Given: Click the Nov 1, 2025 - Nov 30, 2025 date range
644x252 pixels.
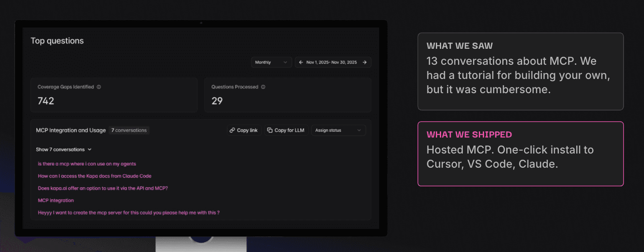Looking at the screenshot, I should tap(332, 62).
